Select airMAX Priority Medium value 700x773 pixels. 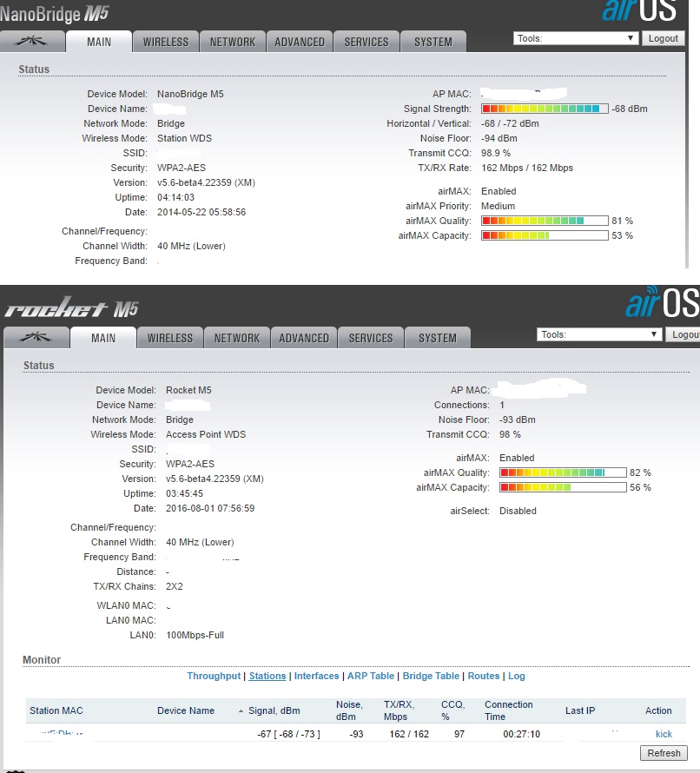498,206
